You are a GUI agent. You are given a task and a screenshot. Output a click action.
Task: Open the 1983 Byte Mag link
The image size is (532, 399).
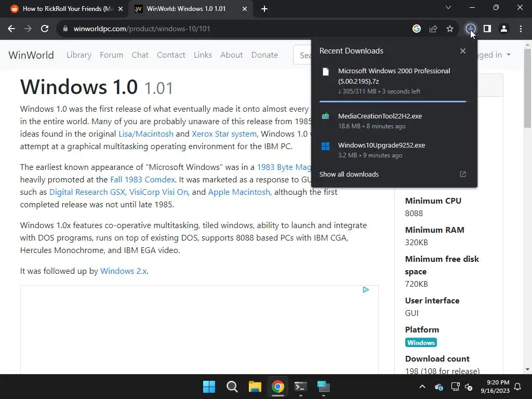coord(284,167)
